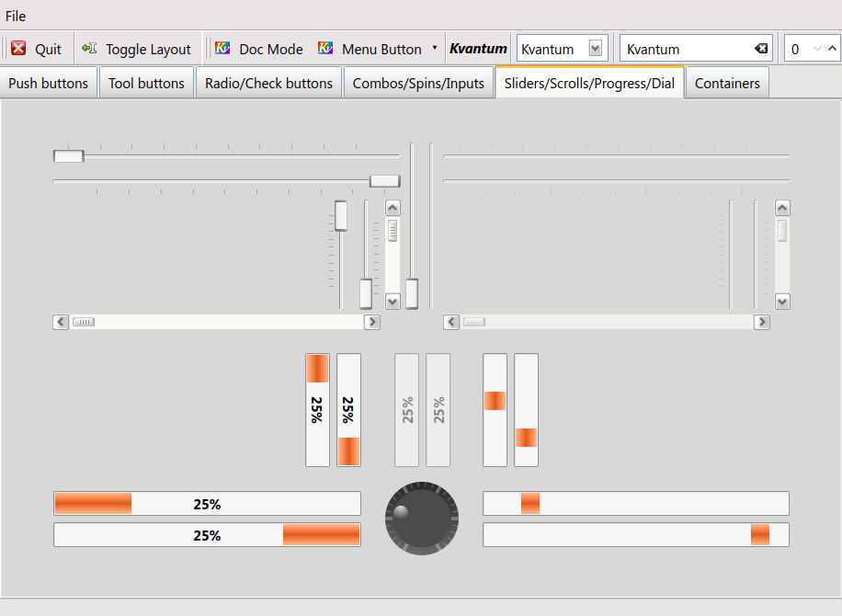Click the enabled horizontal scrollbar right arrow
Viewport: 842px width, 616px height.
click(372, 322)
